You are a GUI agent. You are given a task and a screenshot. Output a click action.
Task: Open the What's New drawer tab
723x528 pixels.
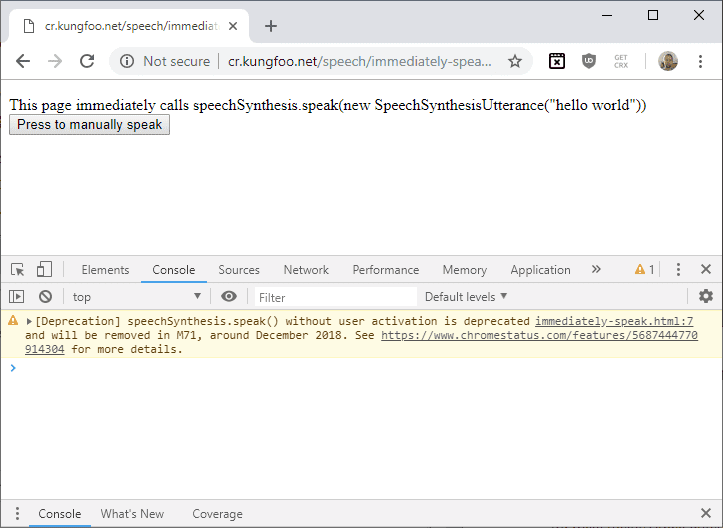tap(132, 514)
